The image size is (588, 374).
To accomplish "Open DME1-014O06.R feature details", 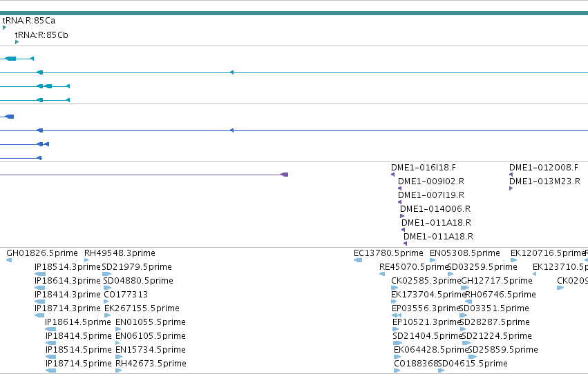I will (435, 209).
